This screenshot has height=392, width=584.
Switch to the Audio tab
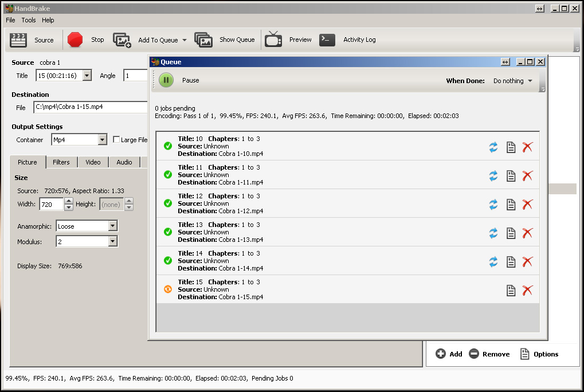pyautogui.click(x=124, y=162)
